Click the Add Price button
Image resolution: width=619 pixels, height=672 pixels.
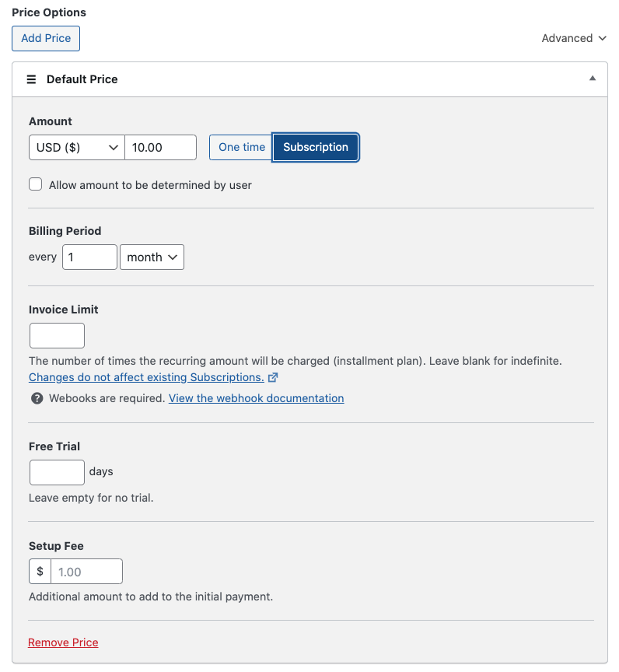46,38
